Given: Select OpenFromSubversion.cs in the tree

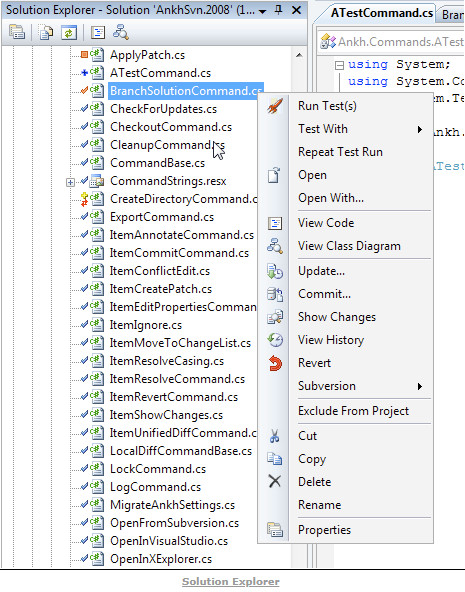Looking at the screenshot, I should point(174,523).
